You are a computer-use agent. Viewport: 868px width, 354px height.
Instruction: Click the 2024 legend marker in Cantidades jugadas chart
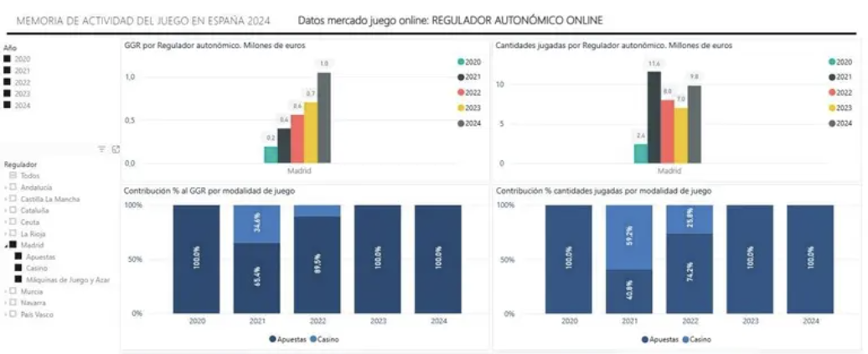[x=834, y=123]
